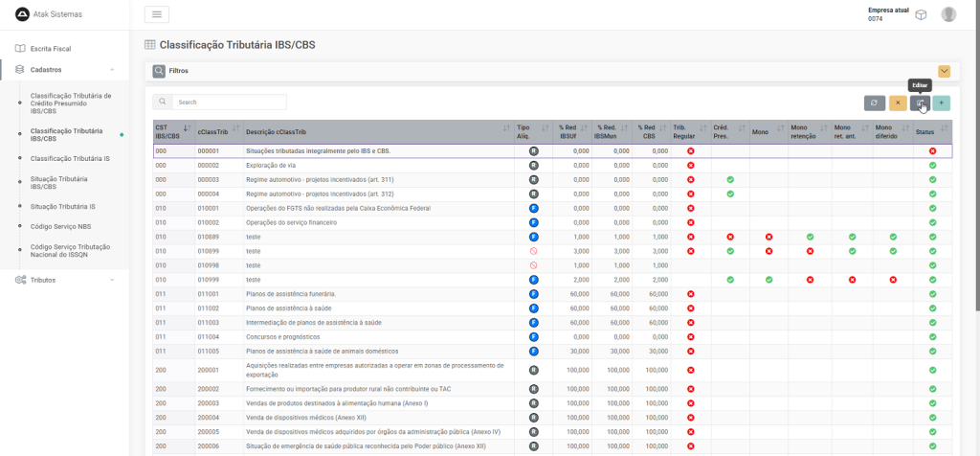The height and width of the screenshot is (456, 980).
Task: Click the hamburger menu button
Action: click(156, 14)
